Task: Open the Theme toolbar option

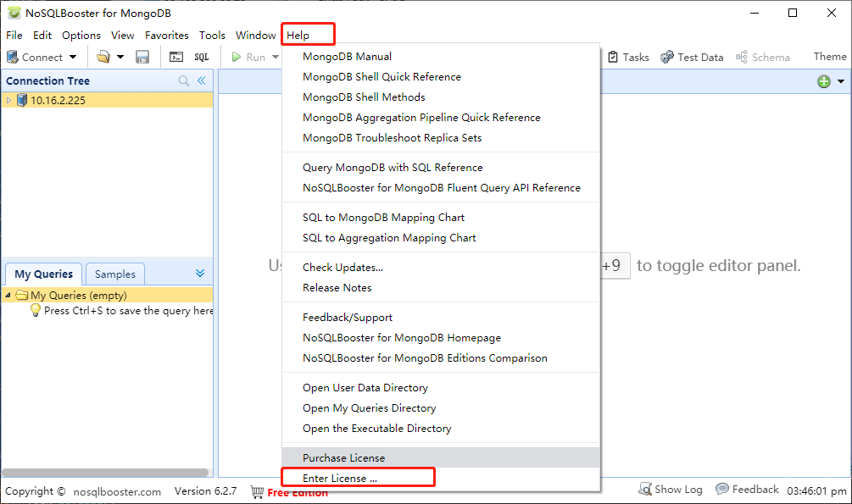Action: click(x=830, y=57)
